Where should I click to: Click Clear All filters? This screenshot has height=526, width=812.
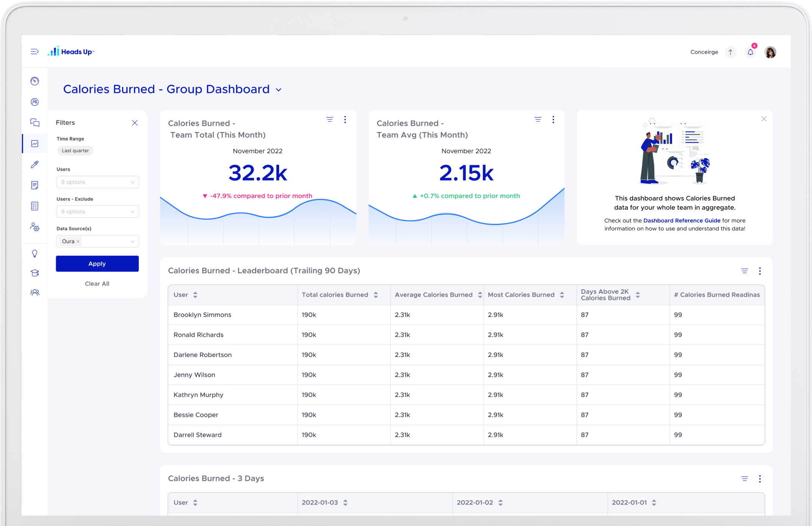(x=97, y=283)
